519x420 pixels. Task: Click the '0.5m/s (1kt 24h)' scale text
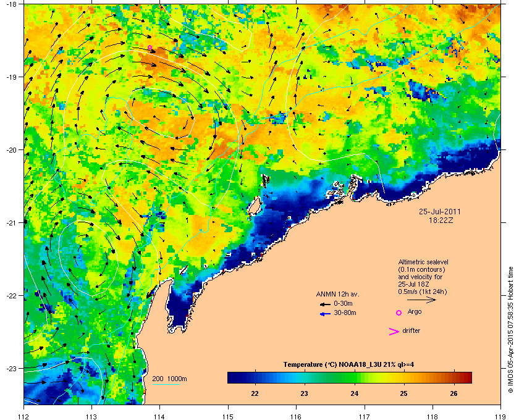coord(423,292)
